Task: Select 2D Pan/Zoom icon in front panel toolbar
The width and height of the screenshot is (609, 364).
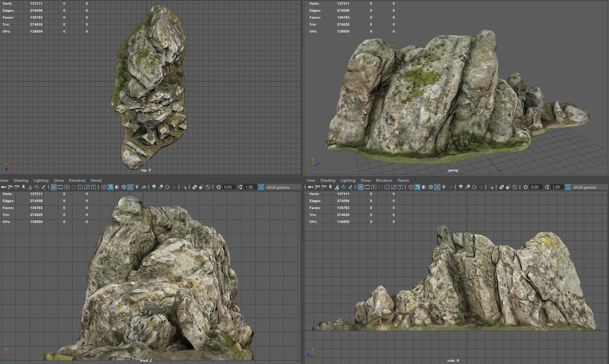Action: pyautogui.click(x=37, y=187)
